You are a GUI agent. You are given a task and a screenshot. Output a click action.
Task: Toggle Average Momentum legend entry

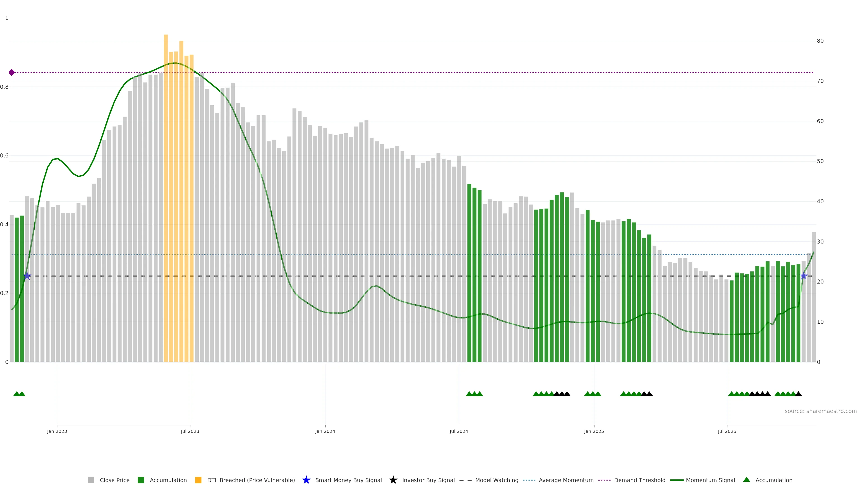[x=566, y=480]
